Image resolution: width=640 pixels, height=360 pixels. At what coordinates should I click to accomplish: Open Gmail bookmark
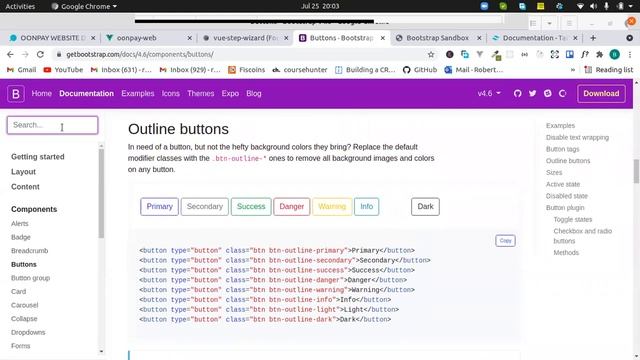[22, 70]
